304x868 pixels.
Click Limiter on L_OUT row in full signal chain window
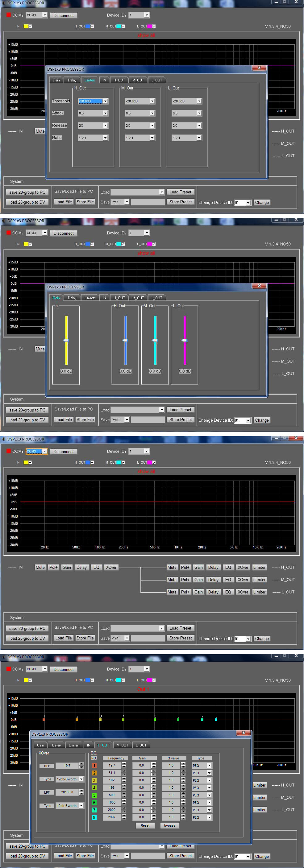pyautogui.click(x=260, y=592)
